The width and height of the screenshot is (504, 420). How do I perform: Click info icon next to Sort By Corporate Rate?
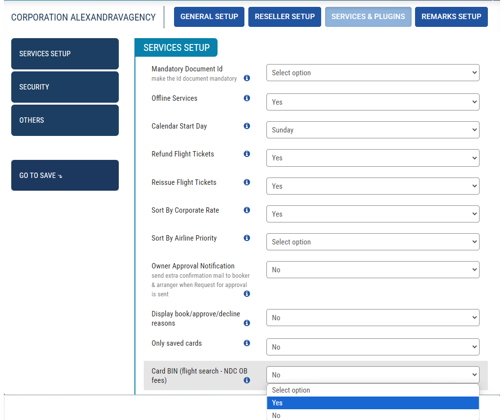tap(247, 210)
